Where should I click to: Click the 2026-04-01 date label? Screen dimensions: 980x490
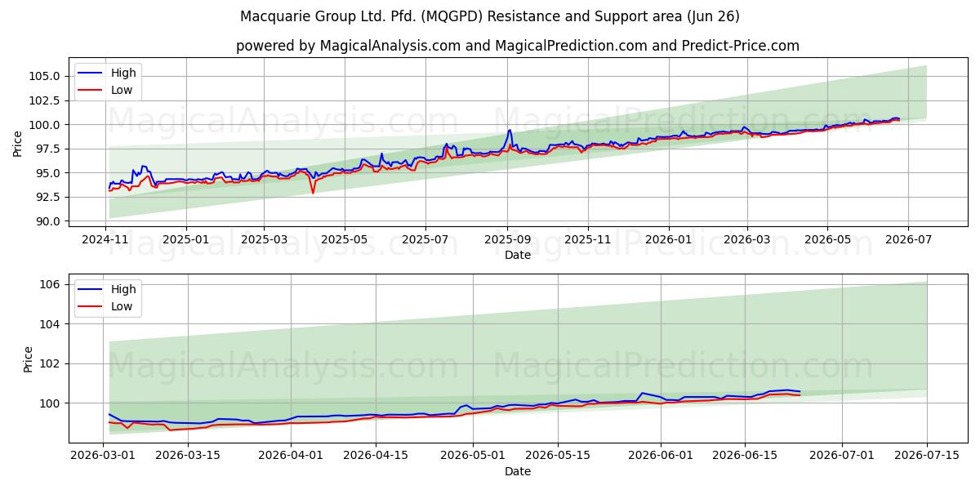click(291, 457)
